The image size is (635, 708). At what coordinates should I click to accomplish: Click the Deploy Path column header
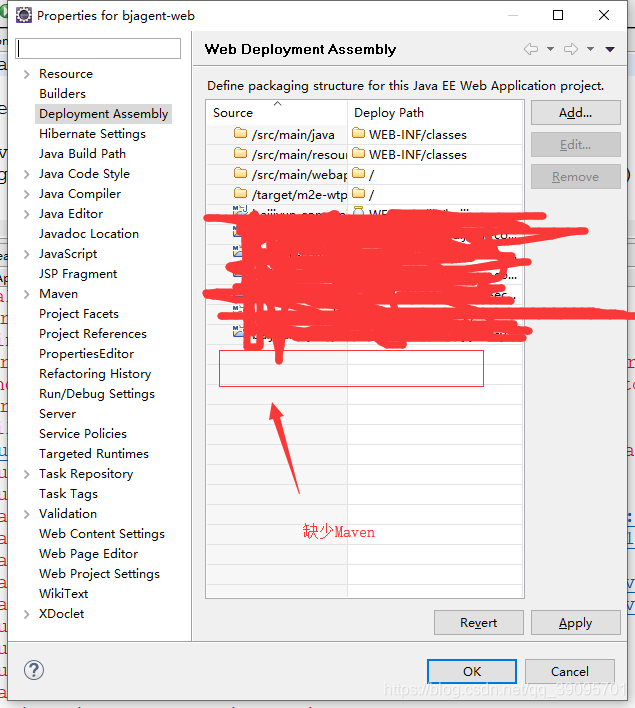pos(435,112)
